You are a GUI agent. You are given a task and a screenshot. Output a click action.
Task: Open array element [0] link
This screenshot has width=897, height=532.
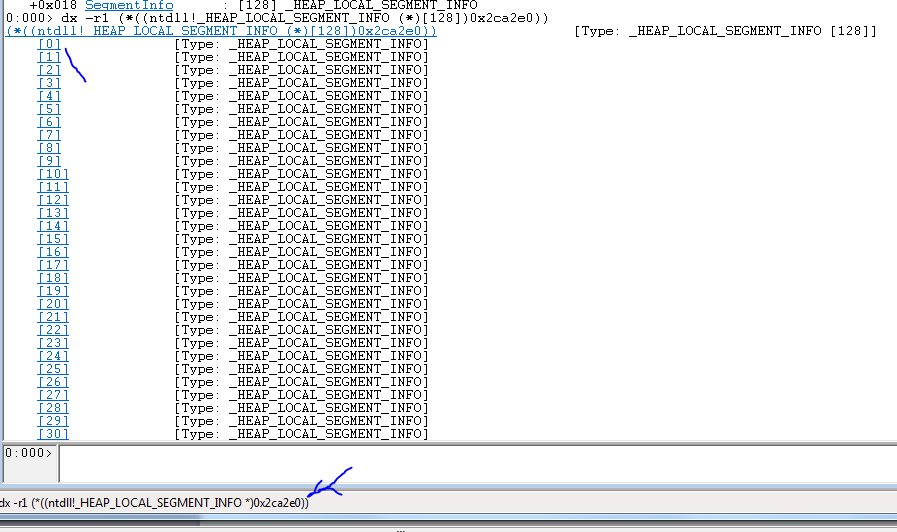pyautogui.click(x=49, y=44)
